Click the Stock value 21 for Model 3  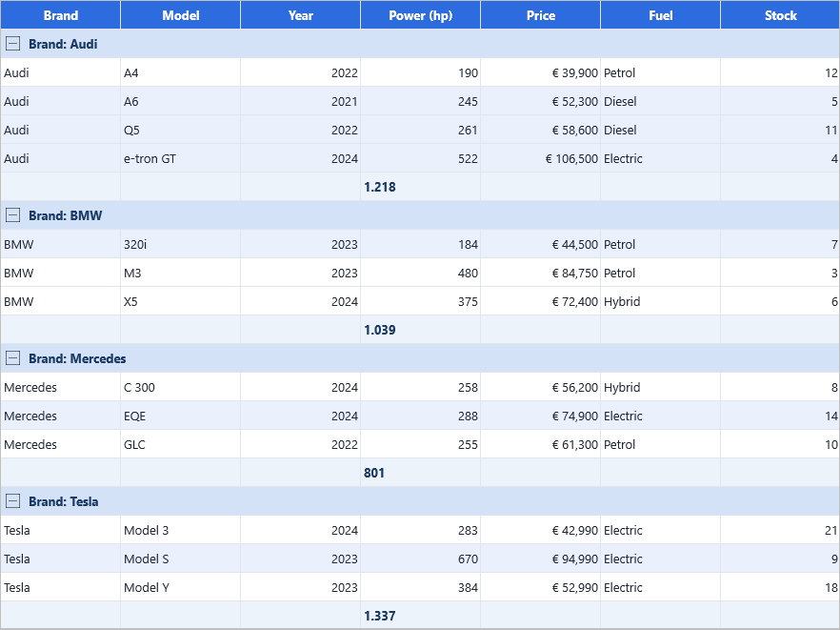(781, 530)
